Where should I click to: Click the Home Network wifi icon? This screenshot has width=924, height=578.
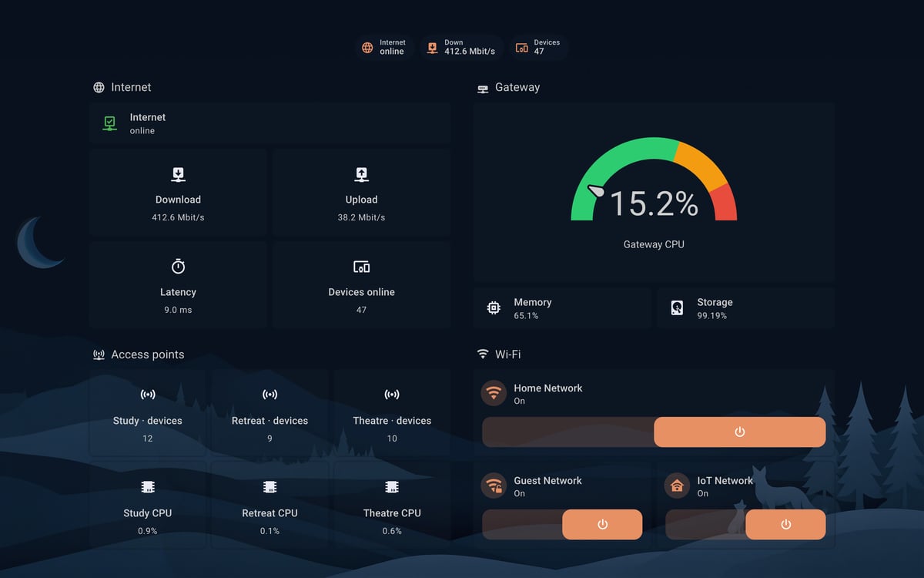click(x=494, y=393)
